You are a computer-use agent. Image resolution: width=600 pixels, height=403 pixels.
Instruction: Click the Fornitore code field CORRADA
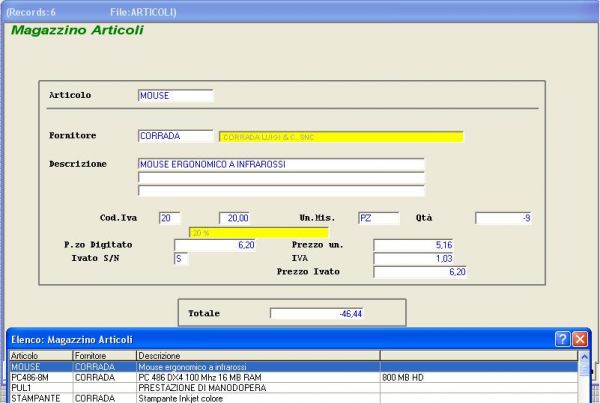(x=175, y=136)
